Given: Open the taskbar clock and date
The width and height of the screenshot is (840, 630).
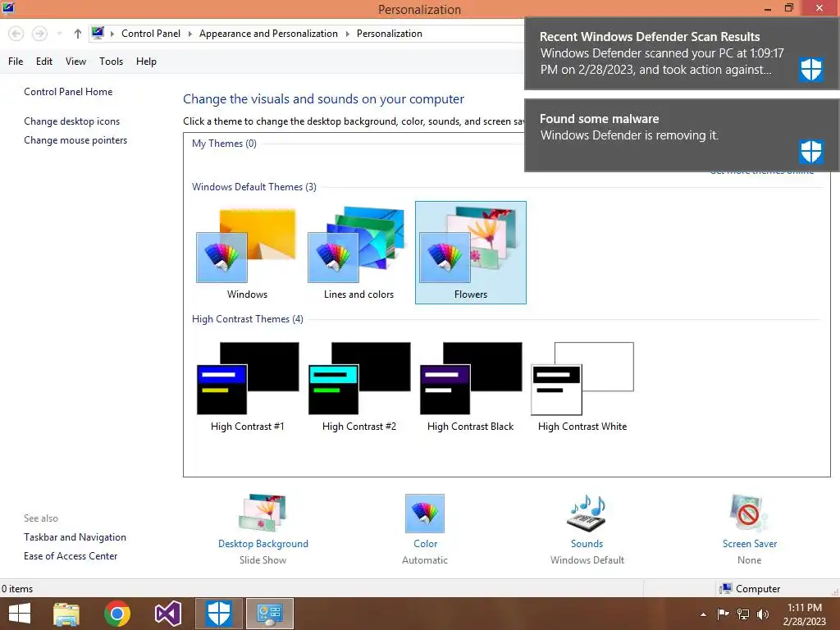Looking at the screenshot, I should tap(805, 614).
